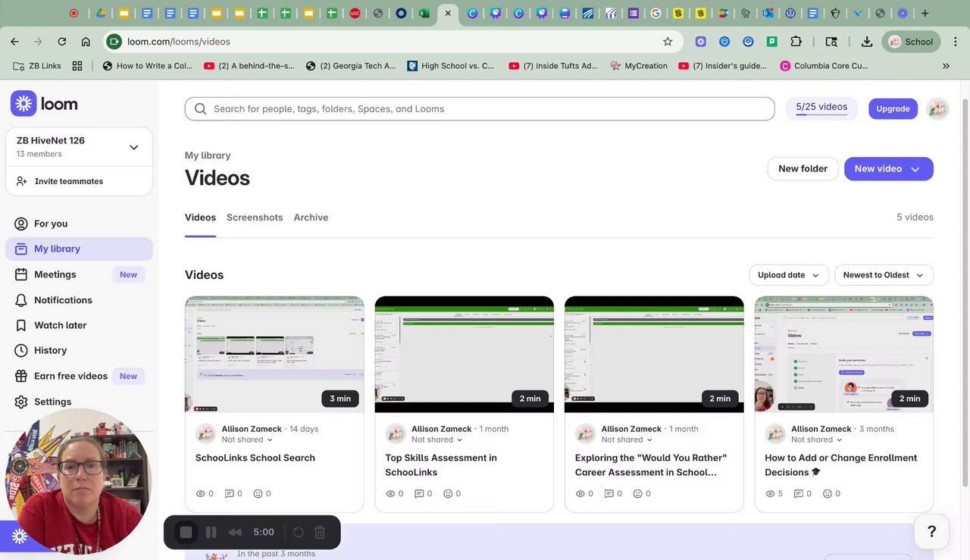Screen dimensions: 970x560
Task: Open the For you page
Action: pos(51,224)
